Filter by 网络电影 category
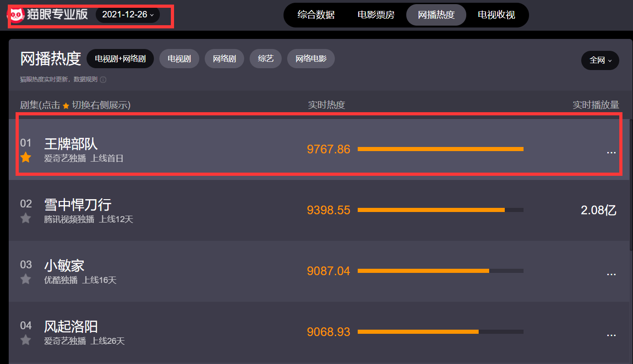Image resolution: width=633 pixels, height=364 pixels. [x=311, y=59]
